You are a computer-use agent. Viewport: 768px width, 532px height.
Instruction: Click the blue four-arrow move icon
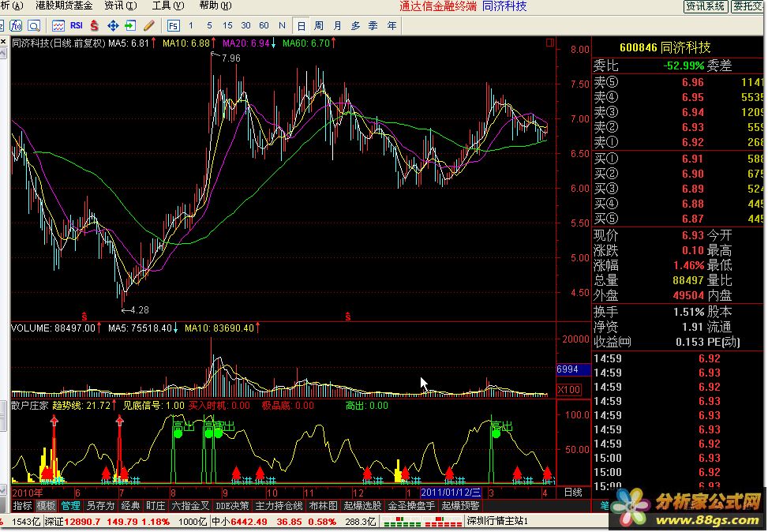[113, 25]
